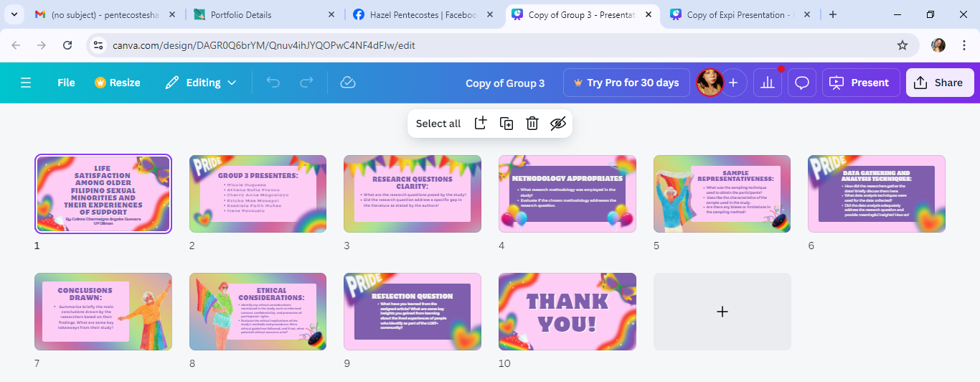Reload the Canva page
Screen dimensions: 980x382
67,45
